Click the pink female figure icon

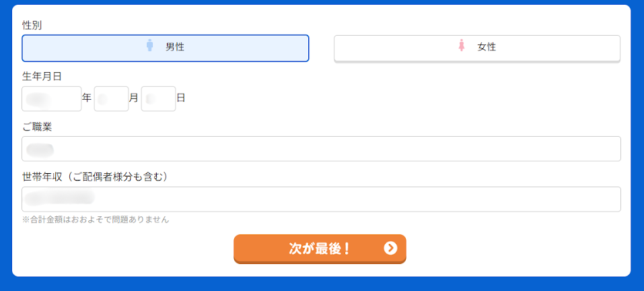462,45
